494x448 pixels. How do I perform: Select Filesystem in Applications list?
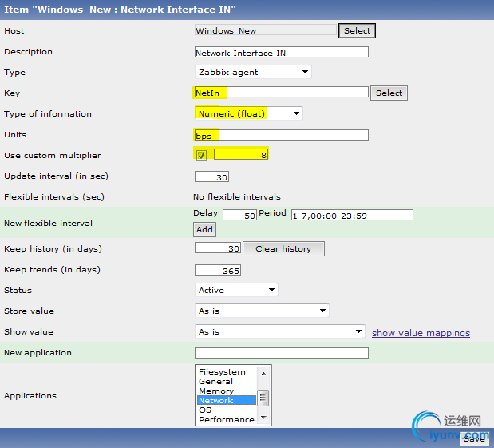227,371
